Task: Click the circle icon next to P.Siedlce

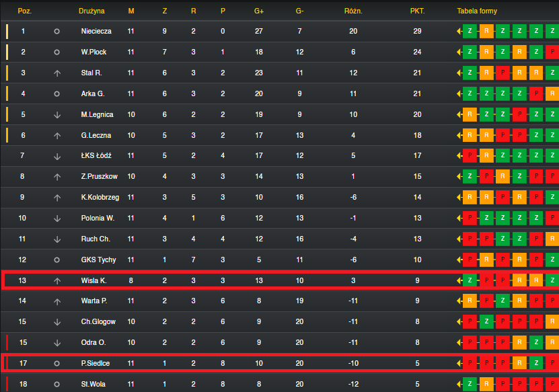Action: (x=57, y=364)
